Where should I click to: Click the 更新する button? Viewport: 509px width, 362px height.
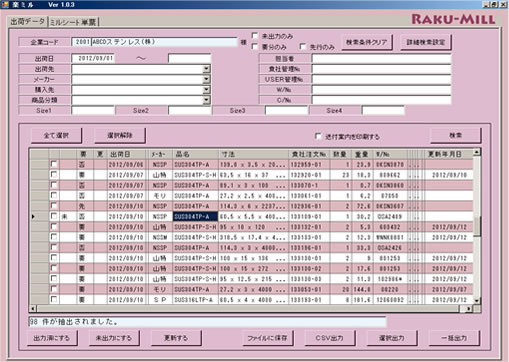click(x=176, y=338)
